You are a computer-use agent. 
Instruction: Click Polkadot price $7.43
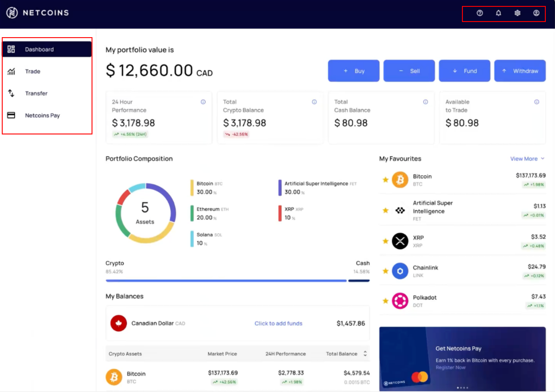[x=538, y=296]
